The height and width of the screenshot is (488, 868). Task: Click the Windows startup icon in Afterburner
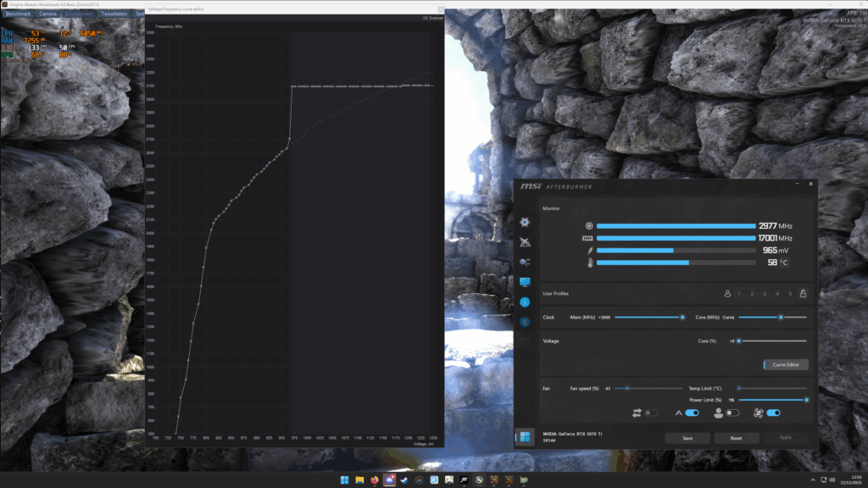pos(525,437)
